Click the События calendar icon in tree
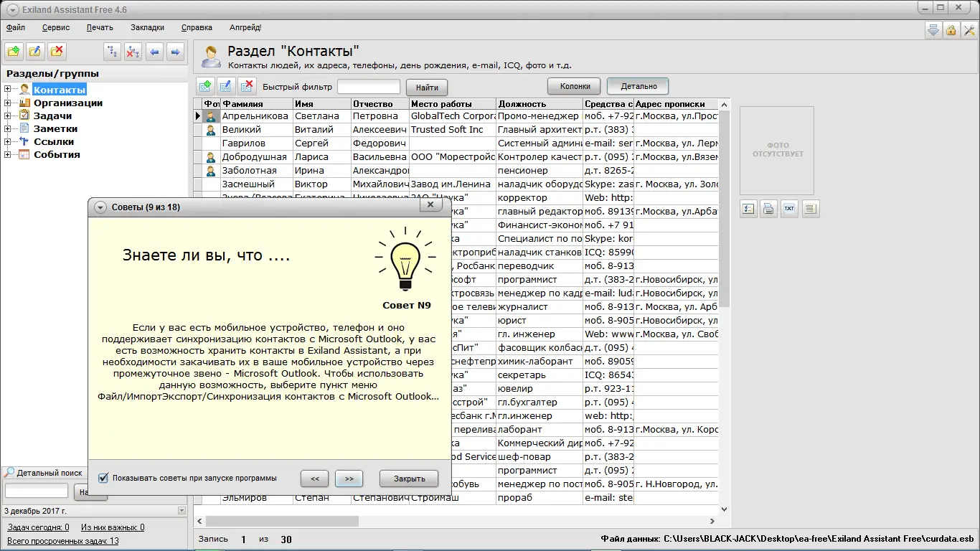The width and height of the screenshot is (980, 551). pyautogui.click(x=24, y=154)
